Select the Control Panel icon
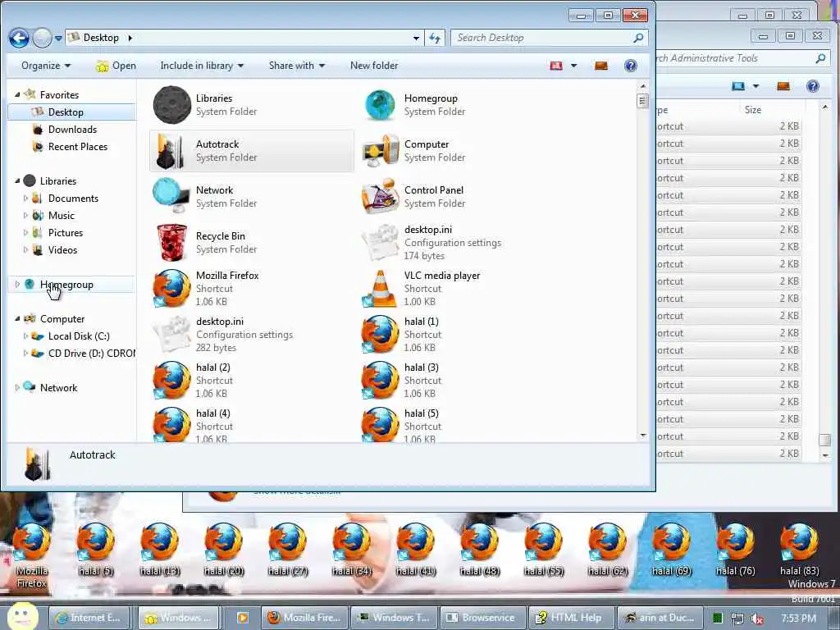 point(381,197)
